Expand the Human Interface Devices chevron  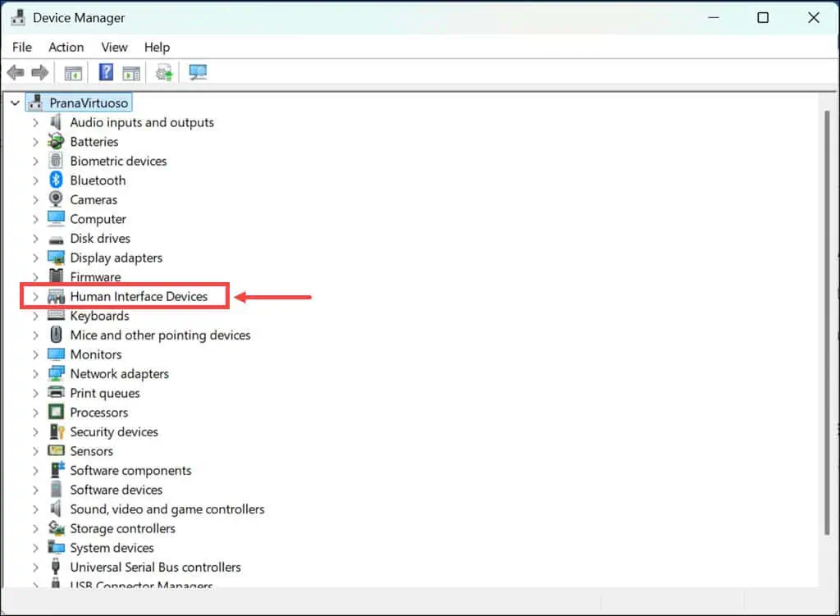[35, 297]
